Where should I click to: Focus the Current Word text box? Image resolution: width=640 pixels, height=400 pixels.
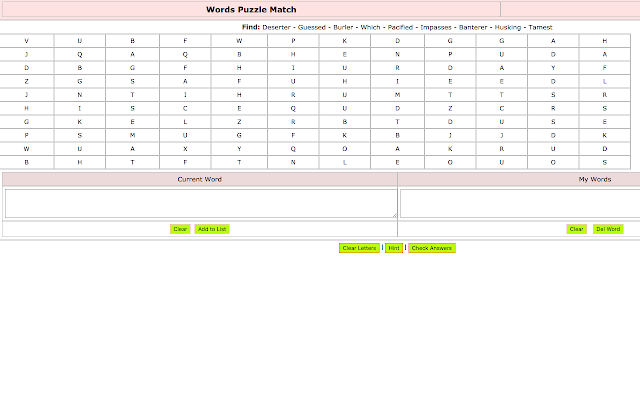pyautogui.click(x=200, y=203)
